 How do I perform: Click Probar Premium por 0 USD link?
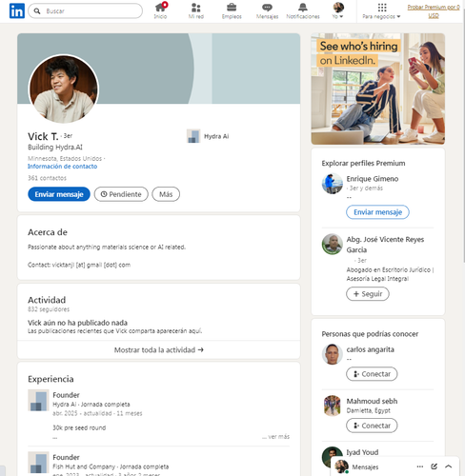[434, 11]
